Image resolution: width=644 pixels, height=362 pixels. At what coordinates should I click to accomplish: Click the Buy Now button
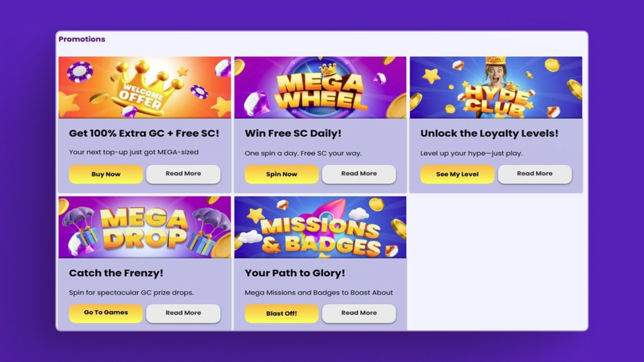105,174
